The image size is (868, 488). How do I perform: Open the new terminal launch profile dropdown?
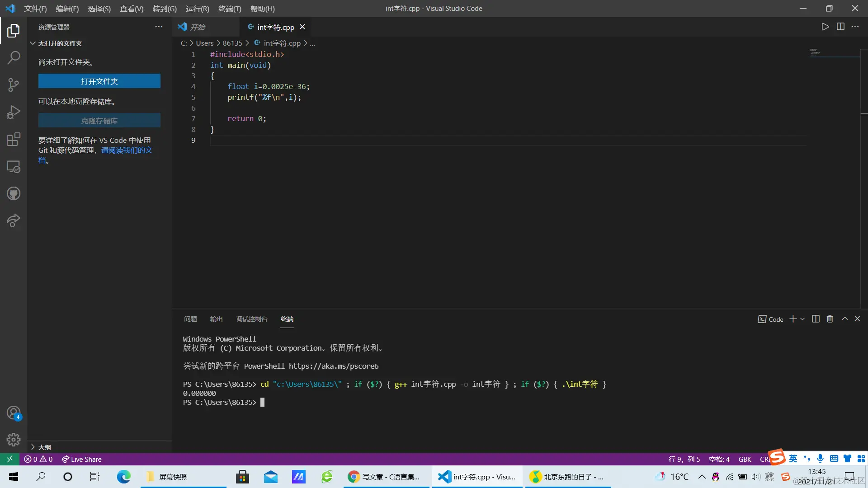click(802, 319)
